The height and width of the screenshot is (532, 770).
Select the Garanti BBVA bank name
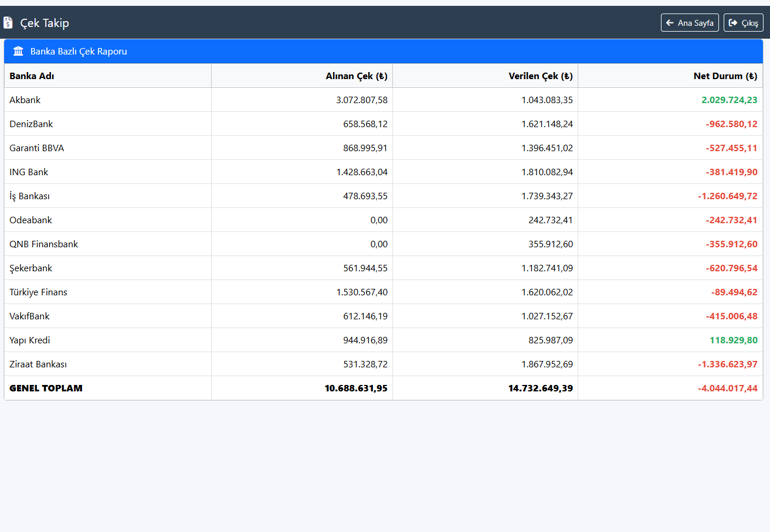click(x=37, y=148)
